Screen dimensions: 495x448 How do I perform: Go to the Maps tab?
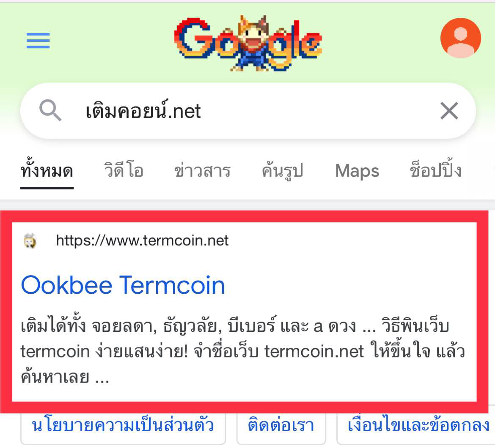click(x=357, y=171)
